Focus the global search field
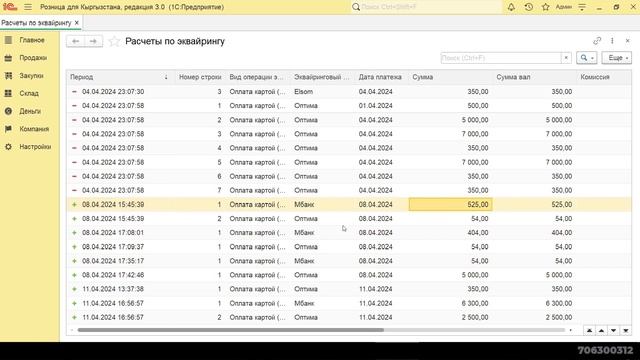Viewport: 640px width, 360px height. pyautogui.click(x=427, y=7)
